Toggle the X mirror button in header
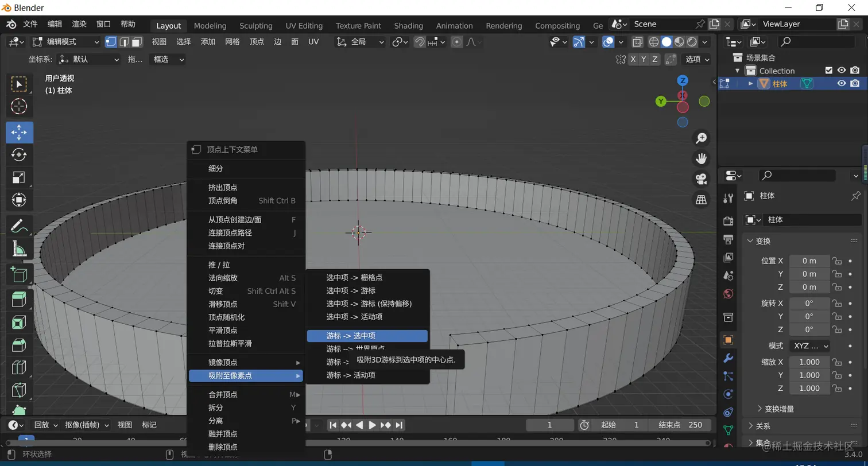868x466 pixels. pyautogui.click(x=633, y=59)
